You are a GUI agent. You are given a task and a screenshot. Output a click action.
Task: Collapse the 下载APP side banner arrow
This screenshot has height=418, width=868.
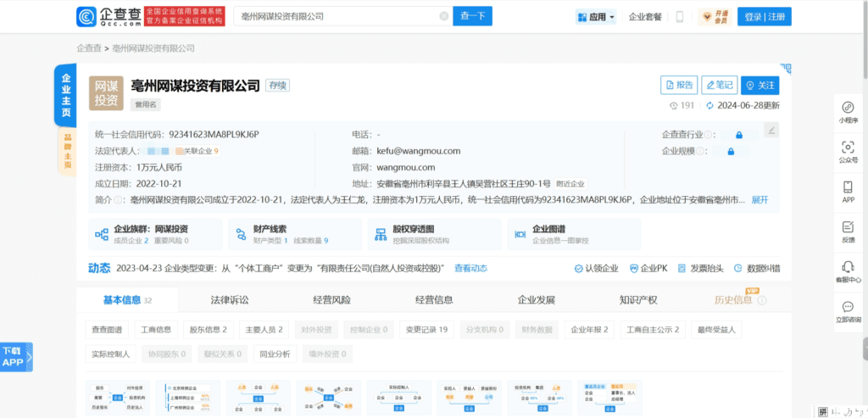pyautogui.click(x=30, y=358)
